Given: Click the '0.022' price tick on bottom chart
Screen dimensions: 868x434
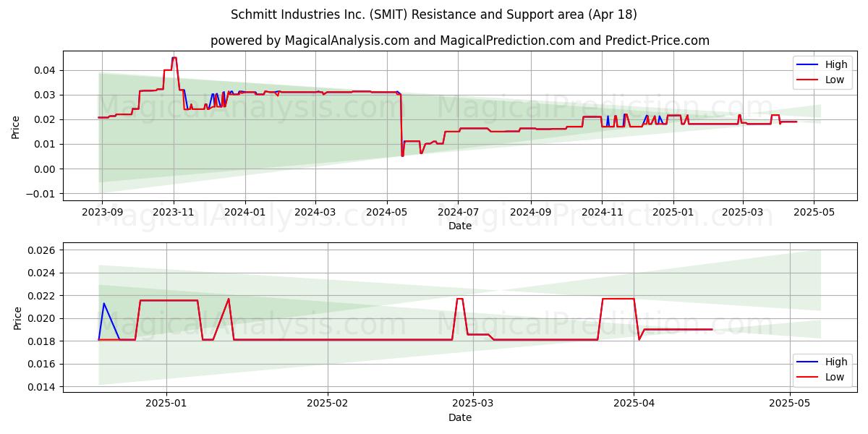Looking at the screenshot, I should 42,295.
